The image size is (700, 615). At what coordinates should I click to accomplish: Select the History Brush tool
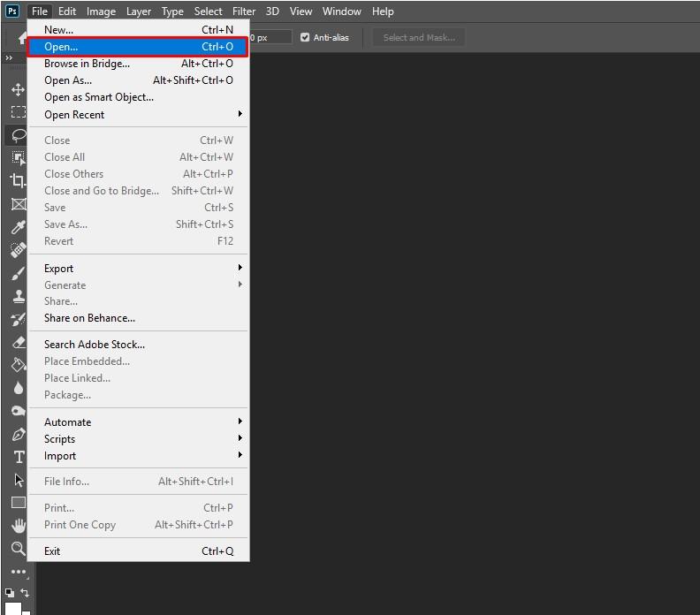[x=18, y=319]
